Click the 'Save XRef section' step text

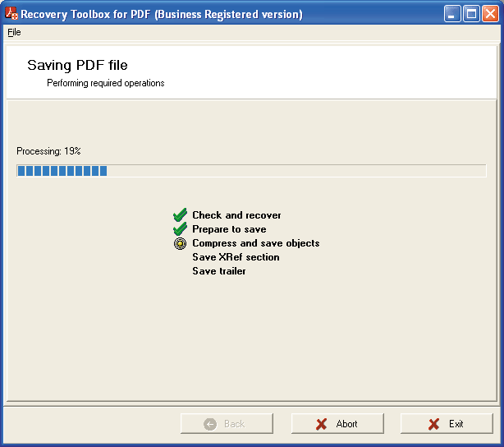pos(236,257)
